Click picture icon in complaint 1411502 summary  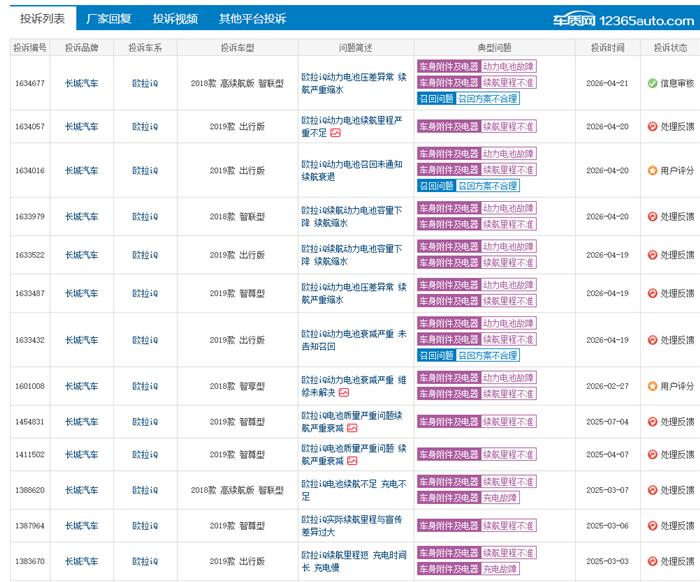(352, 461)
